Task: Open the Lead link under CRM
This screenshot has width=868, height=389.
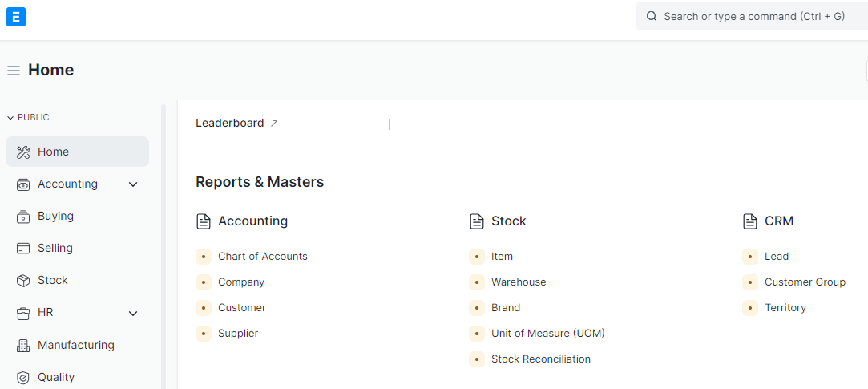Action: [x=777, y=257]
